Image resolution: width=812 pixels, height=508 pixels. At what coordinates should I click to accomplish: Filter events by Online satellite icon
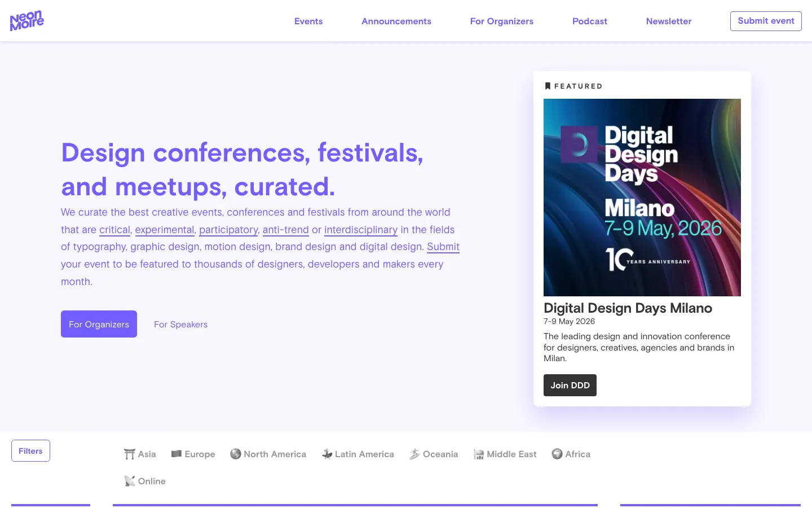pyautogui.click(x=130, y=481)
